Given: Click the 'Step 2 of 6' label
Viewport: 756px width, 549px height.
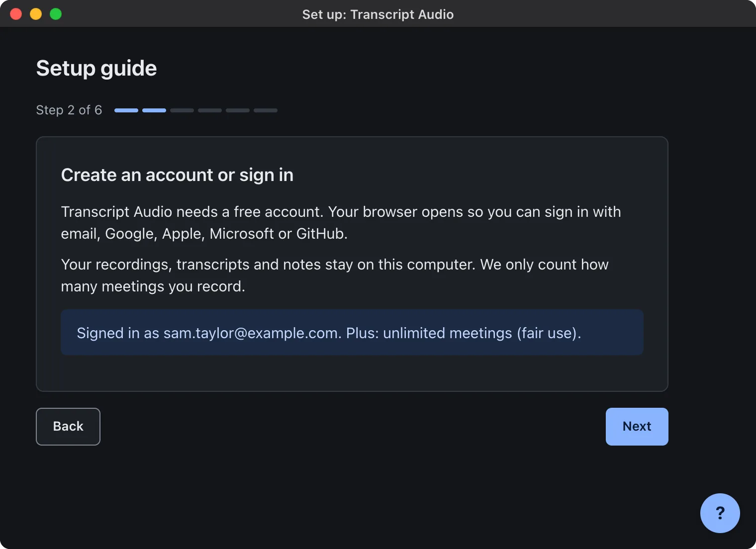Looking at the screenshot, I should (69, 110).
